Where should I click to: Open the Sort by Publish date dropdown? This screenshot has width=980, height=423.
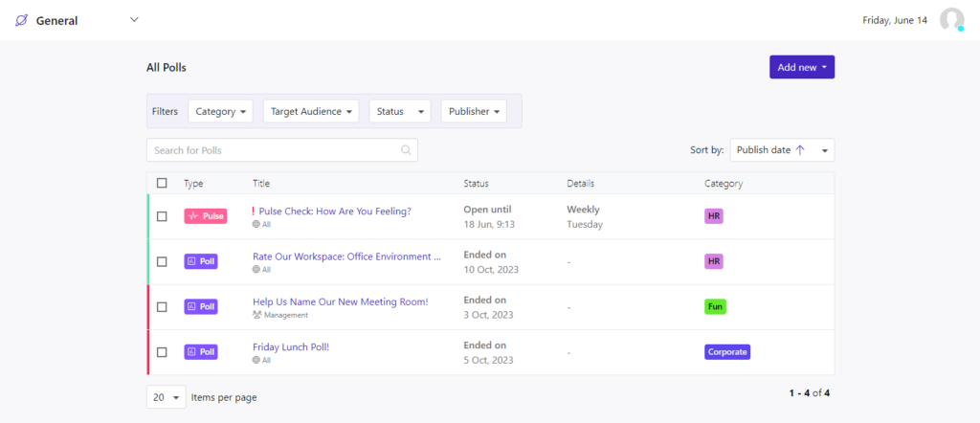pos(782,150)
